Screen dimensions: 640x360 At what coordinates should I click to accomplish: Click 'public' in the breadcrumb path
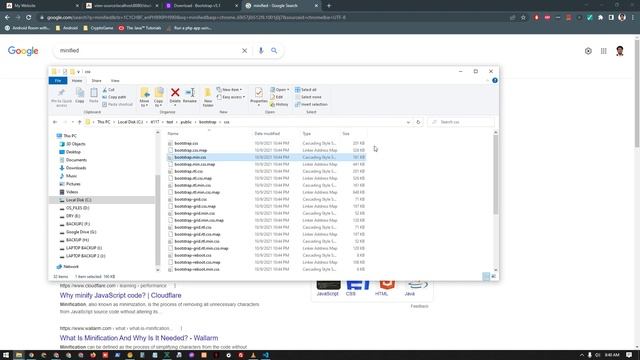coord(186,122)
